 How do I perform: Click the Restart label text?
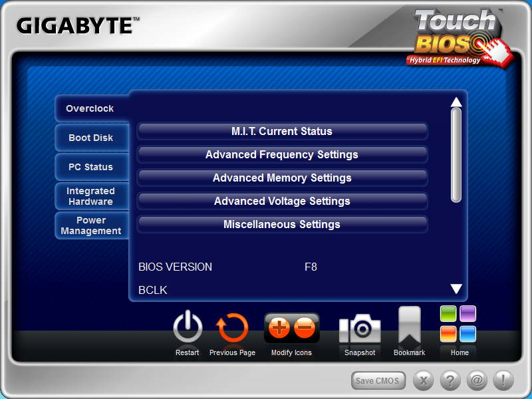tap(188, 353)
